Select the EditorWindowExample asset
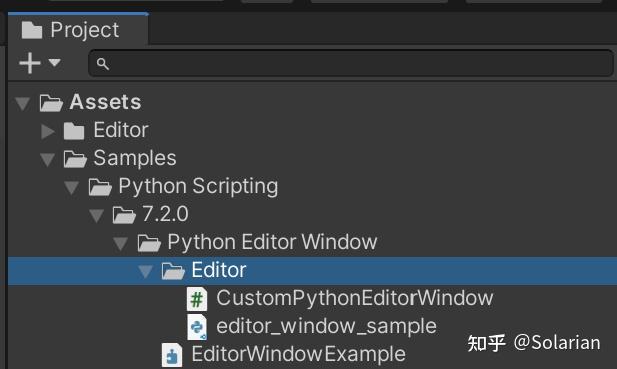This screenshot has width=617, height=369. (x=298, y=354)
